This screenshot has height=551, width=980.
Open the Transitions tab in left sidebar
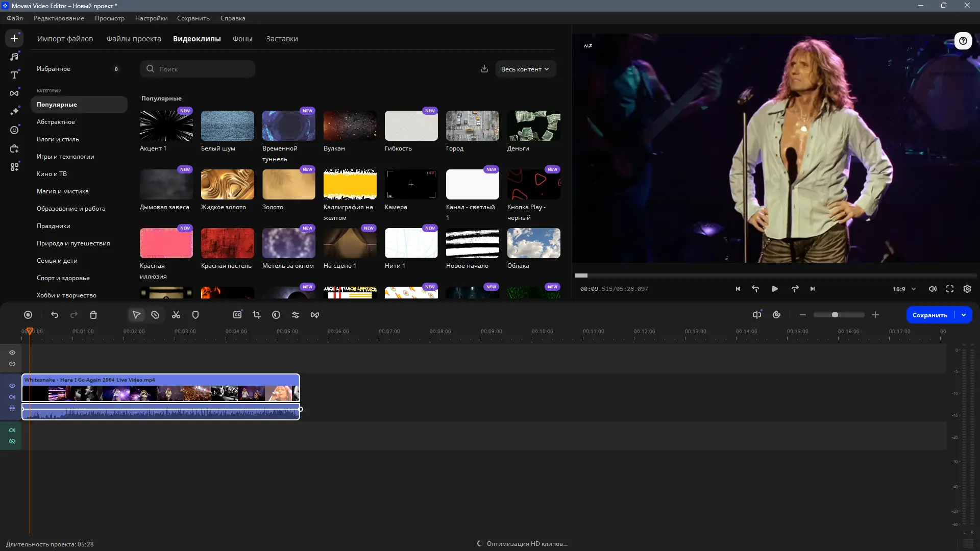14,93
